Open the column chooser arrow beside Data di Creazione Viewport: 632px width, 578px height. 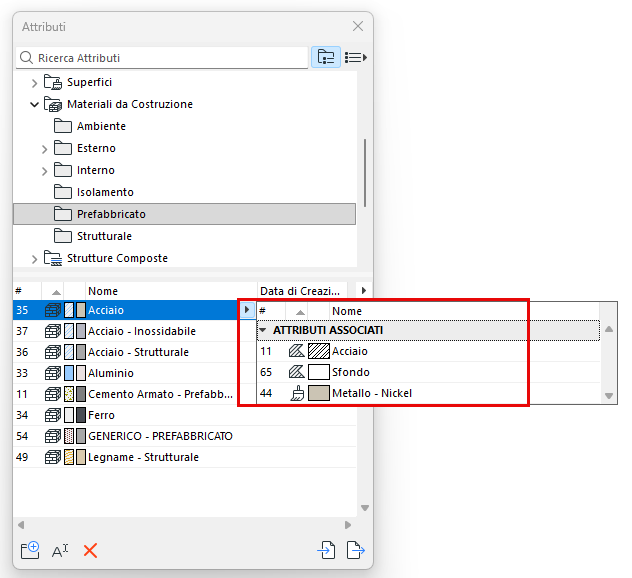[364, 290]
